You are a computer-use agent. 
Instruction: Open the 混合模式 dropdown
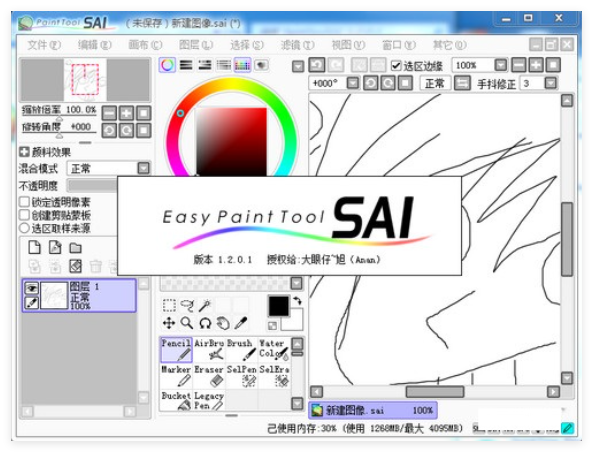(144, 168)
